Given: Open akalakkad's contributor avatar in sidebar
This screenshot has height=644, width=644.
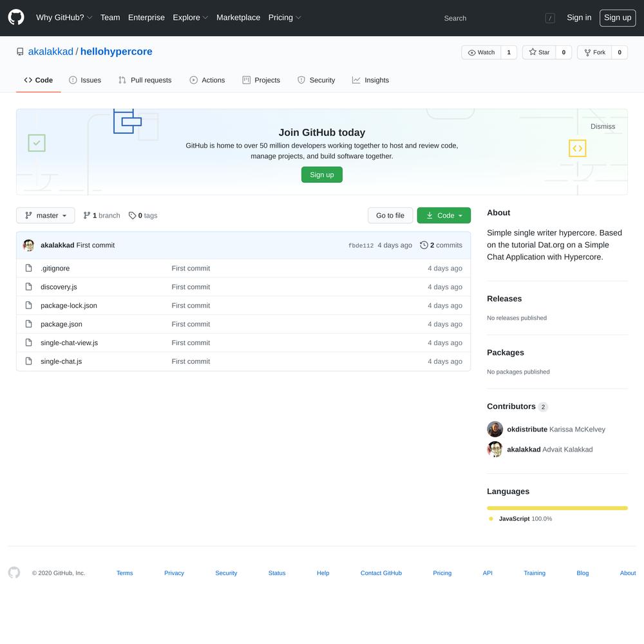Looking at the screenshot, I should pyautogui.click(x=495, y=450).
